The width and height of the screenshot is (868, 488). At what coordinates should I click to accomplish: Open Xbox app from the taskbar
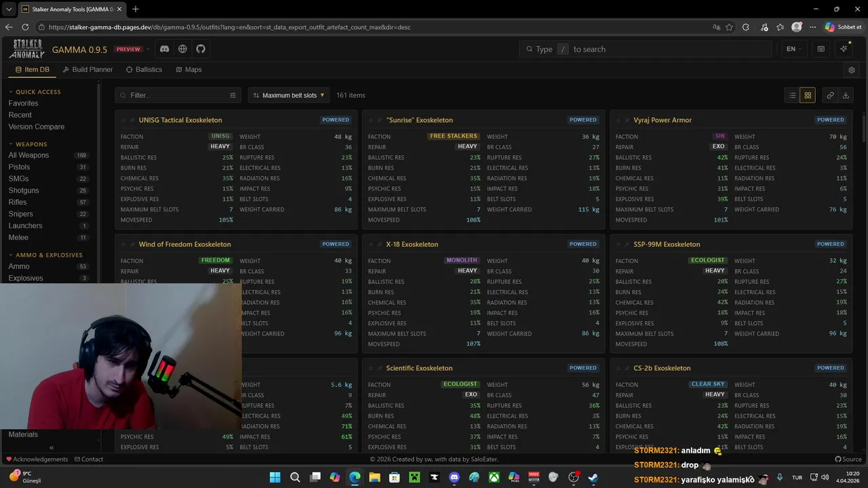tap(494, 477)
